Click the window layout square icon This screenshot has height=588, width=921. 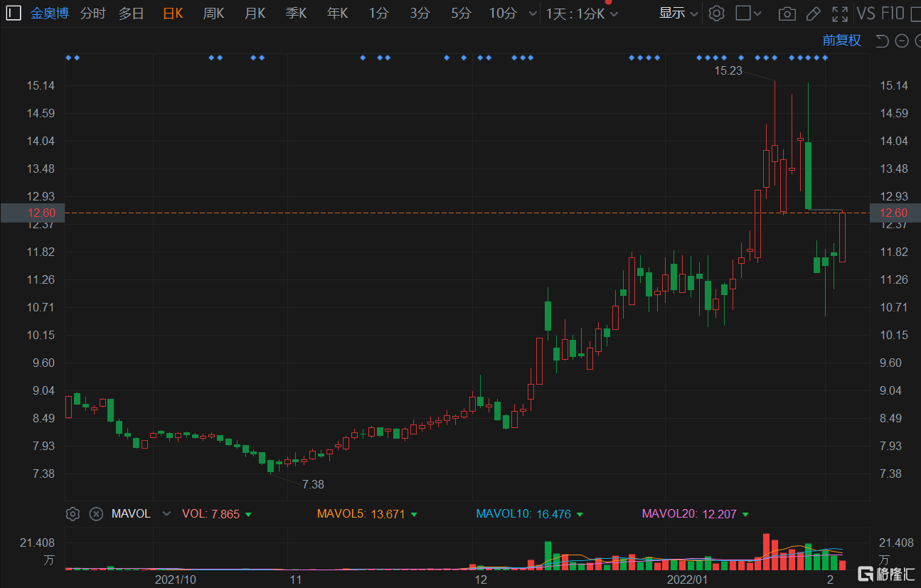click(742, 13)
